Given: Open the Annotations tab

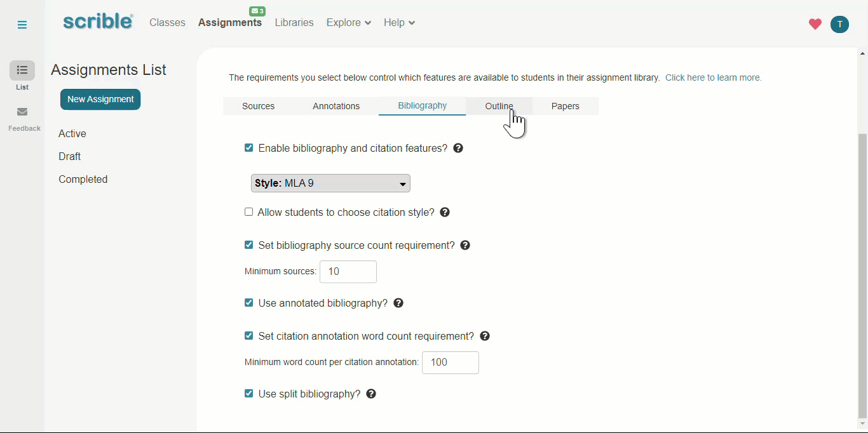Looking at the screenshot, I should coord(336,106).
